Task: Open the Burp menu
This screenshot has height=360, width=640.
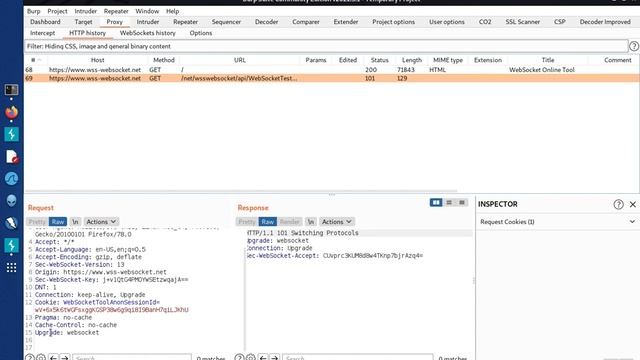Action: [x=33, y=11]
